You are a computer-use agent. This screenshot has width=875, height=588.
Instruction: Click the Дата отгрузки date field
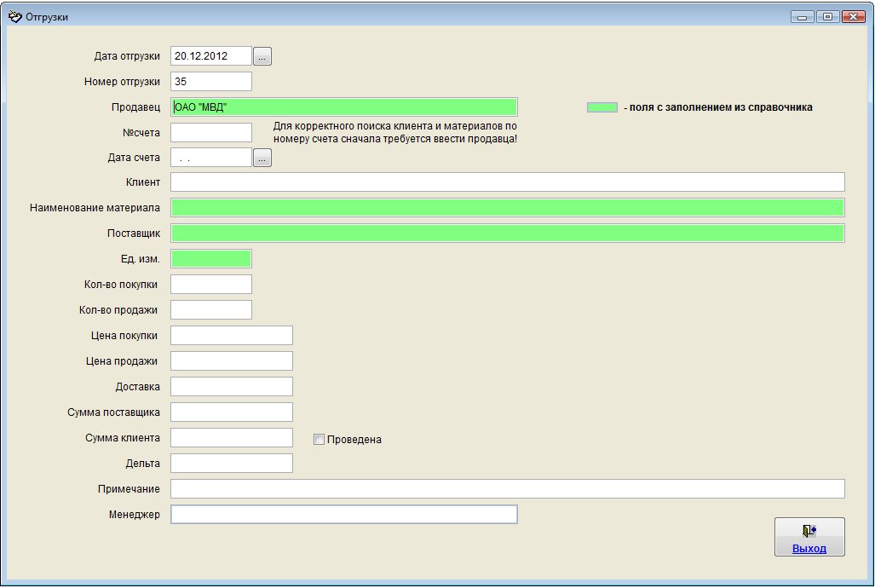pos(211,56)
